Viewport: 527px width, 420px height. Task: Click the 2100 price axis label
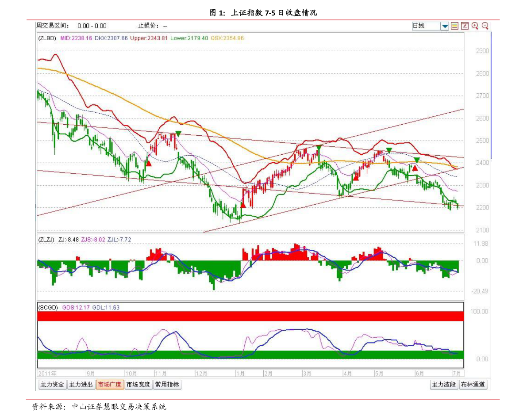pyautogui.click(x=482, y=230)
